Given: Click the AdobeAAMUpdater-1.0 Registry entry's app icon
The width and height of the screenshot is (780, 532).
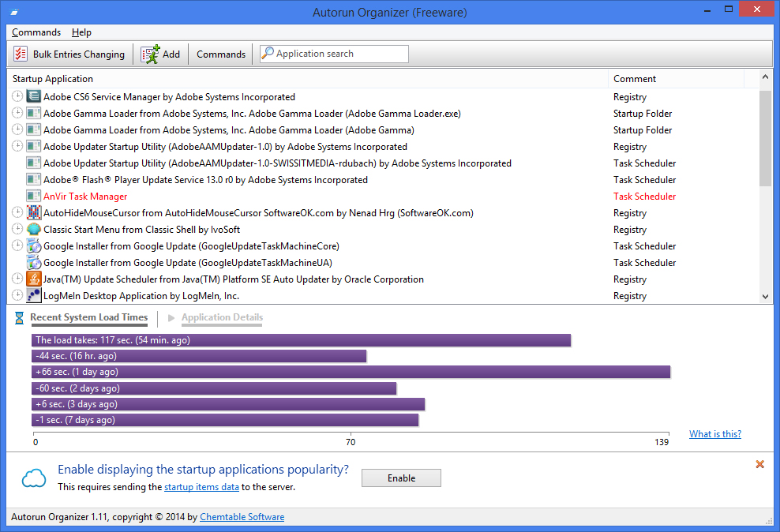Looking at the screenshot, I should 33,147.
